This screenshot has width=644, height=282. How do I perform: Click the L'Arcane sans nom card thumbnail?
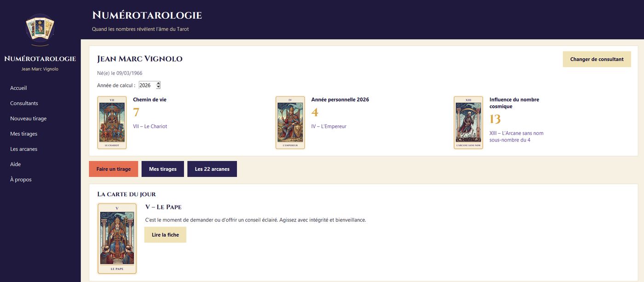tap(468, 123)
